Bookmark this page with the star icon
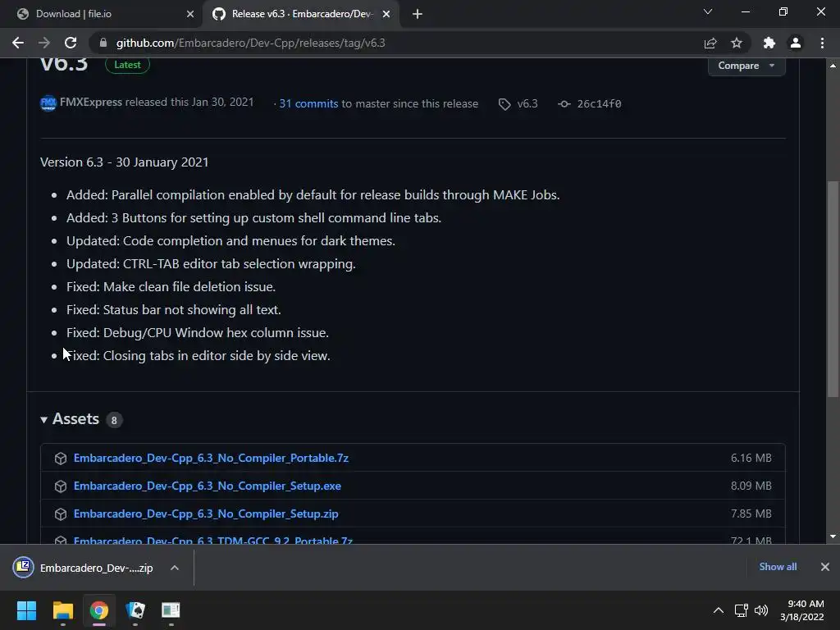This screenshot has height=630, width=840. [737, 43]
